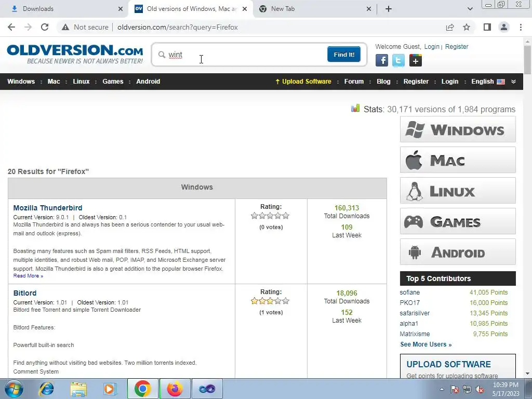Expand the language chevron dropdown

(x=513, y=82)
